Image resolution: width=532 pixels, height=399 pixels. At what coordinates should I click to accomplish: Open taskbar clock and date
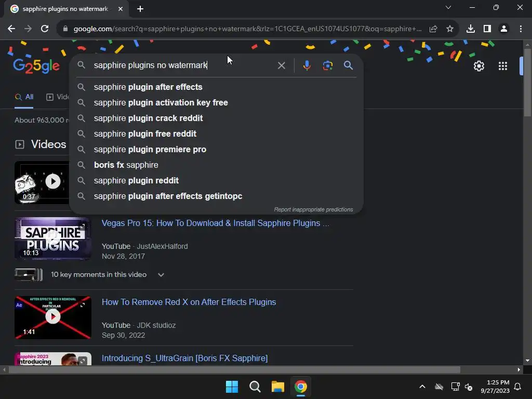[495, 387]
